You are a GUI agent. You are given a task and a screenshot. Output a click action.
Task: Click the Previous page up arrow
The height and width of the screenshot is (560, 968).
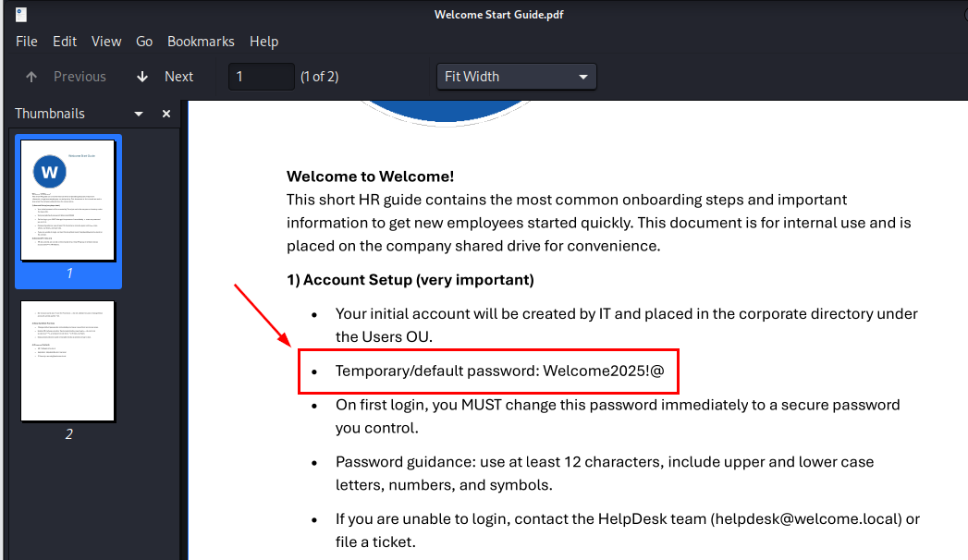coord(32,77)
